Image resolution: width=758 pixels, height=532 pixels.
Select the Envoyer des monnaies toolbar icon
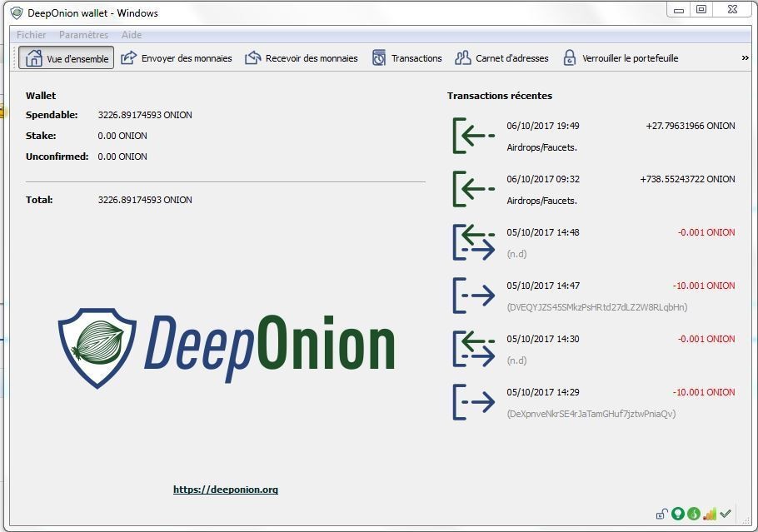coord(129,57)
